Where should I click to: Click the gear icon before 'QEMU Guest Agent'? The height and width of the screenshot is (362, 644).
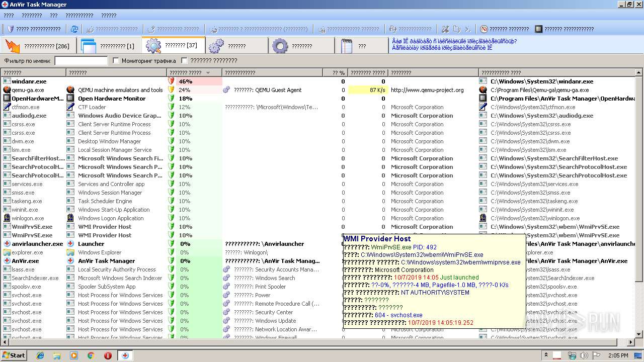click(226, 90)
